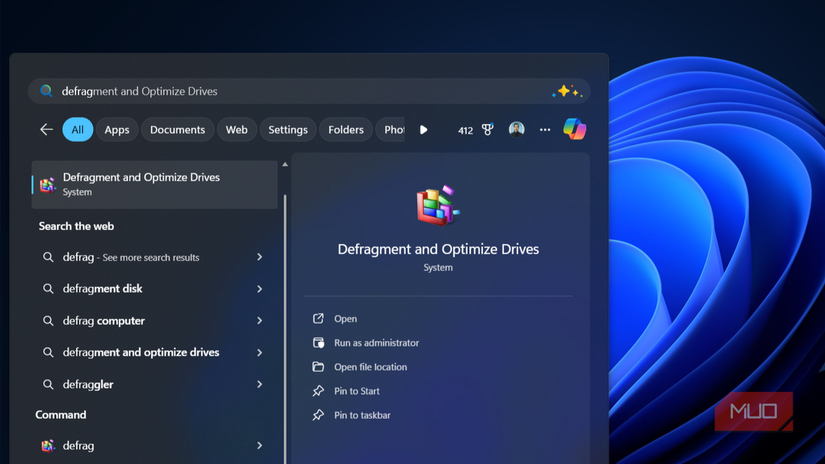The height and width of the screenshot is (464, 825).
Task: Click 'defrag - See more search results' text
Action: (131, 257)
